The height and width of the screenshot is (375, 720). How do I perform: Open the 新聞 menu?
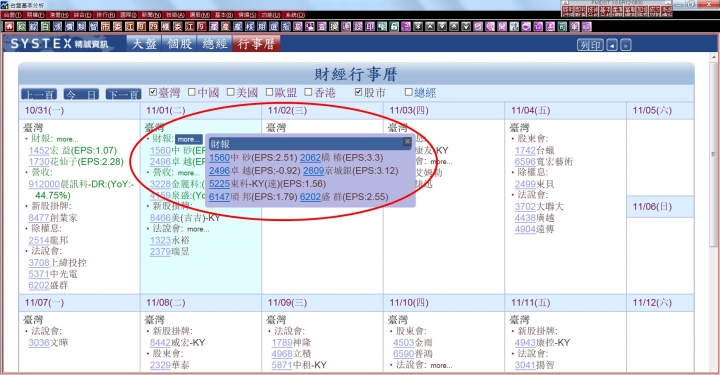(151, 15)
